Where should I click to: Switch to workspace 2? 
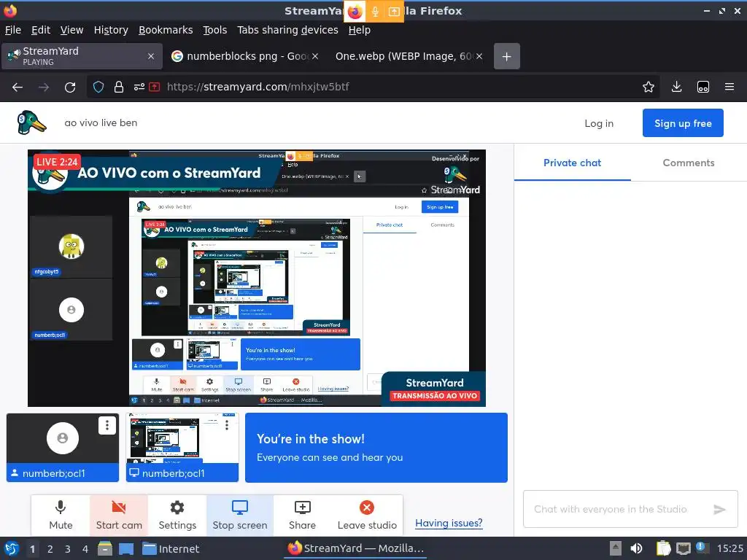click(50, 549)
